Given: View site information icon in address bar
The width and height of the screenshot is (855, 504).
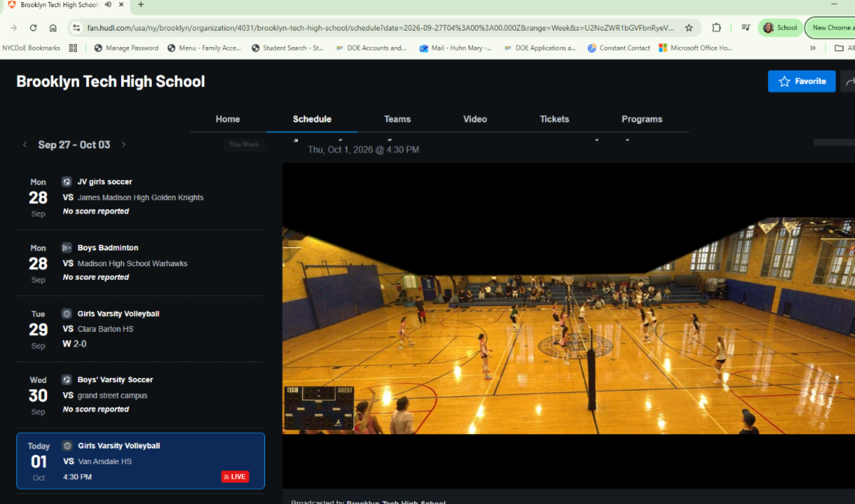Looking at the screenshot, I should pyautogui.click(x=76, y=28).
